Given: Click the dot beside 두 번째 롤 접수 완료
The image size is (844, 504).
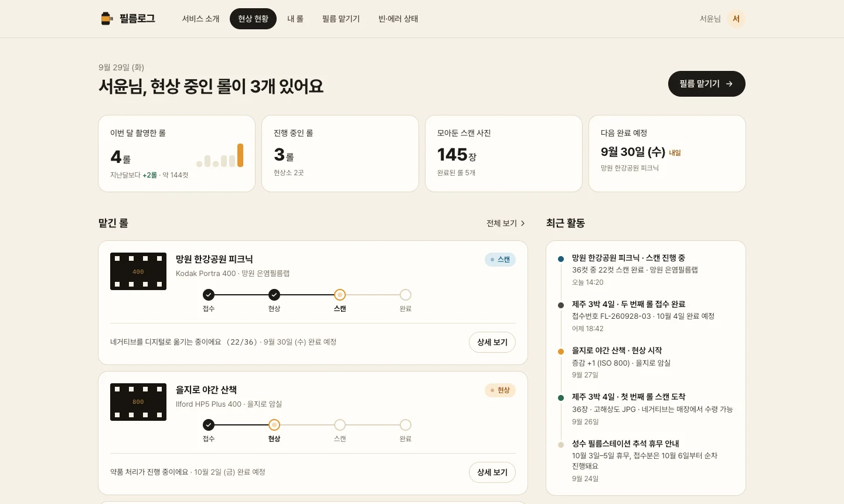Looking at the screenshot, I should 561,305.
